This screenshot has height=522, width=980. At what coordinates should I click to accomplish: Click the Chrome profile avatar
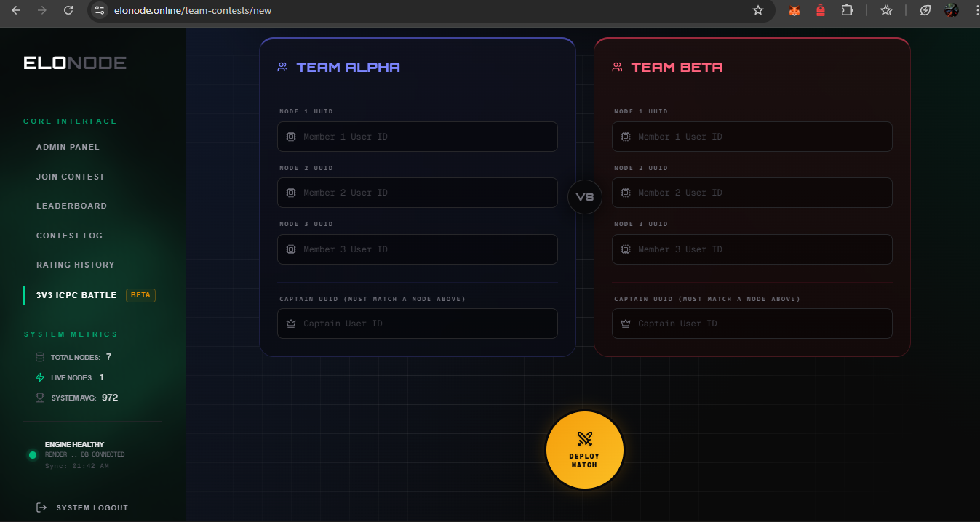point(952,10)
